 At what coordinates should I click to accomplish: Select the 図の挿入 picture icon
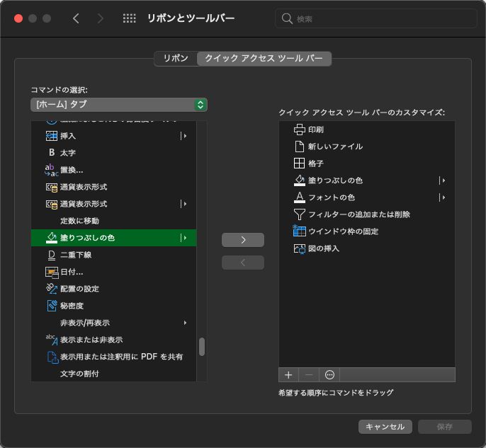tap(299, 248)
